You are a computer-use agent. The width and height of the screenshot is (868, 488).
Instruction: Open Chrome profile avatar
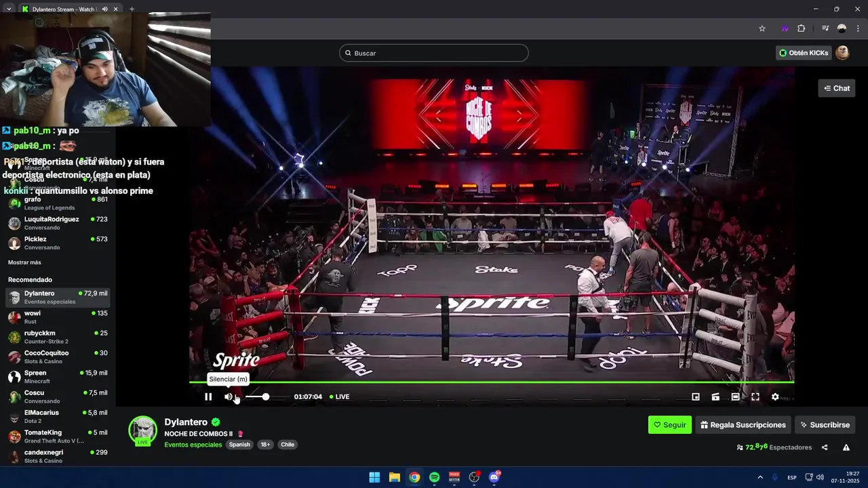tap(842, 28)
